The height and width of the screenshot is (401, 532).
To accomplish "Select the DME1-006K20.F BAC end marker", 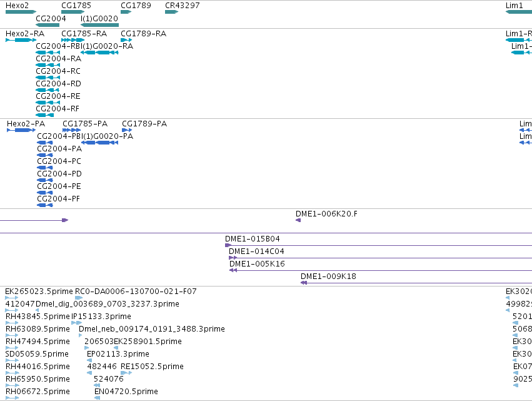I will (x=298, y=220).
